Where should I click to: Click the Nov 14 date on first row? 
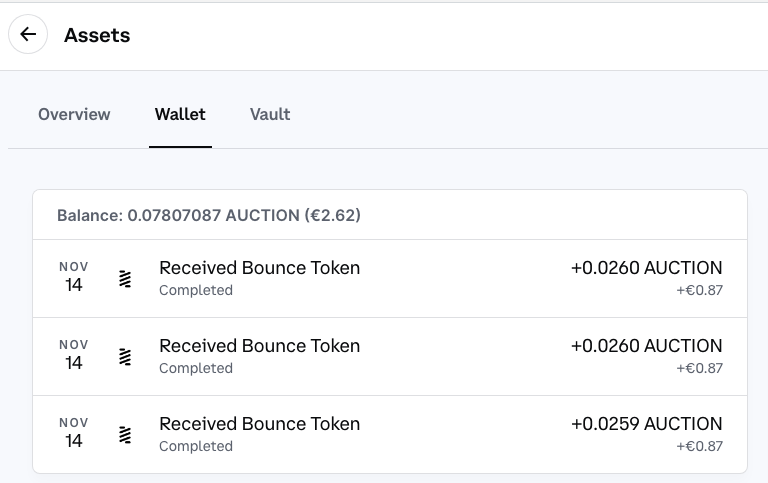73,277
